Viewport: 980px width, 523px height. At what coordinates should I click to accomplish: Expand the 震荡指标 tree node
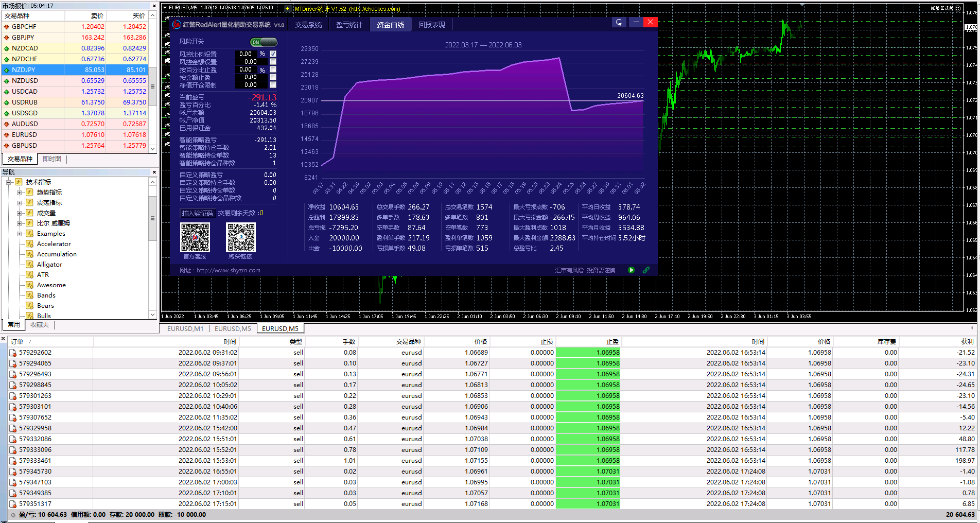[20, 203]
